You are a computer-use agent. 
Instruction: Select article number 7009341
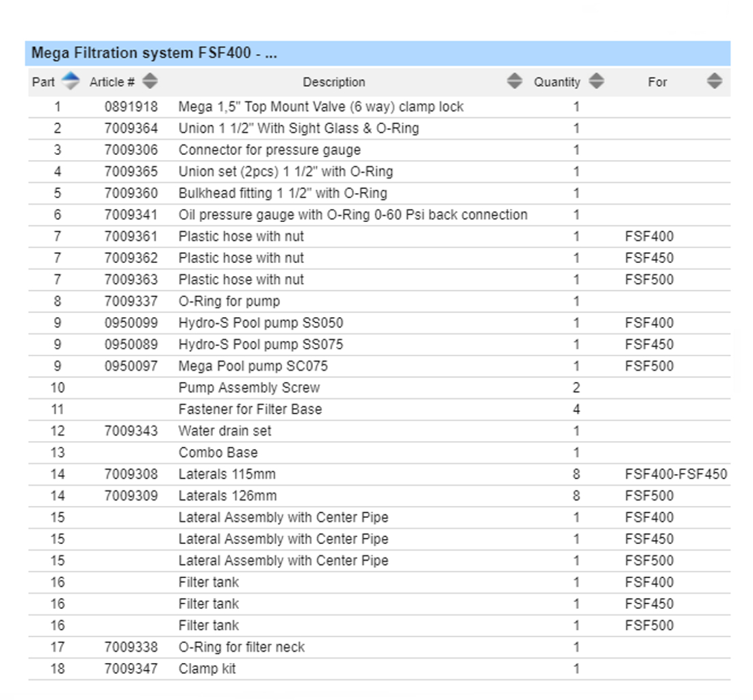[131, 215]
